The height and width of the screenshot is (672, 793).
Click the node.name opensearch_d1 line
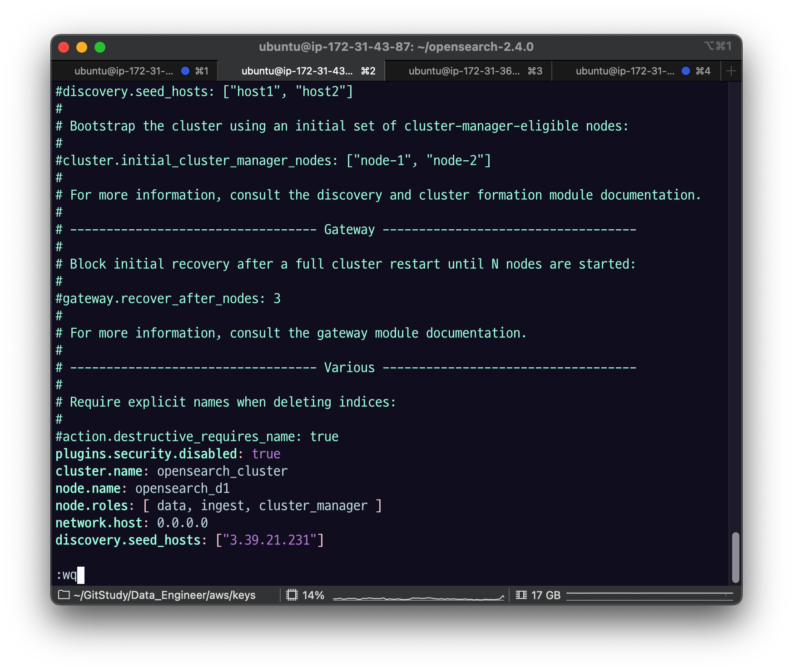pos(143,489)
